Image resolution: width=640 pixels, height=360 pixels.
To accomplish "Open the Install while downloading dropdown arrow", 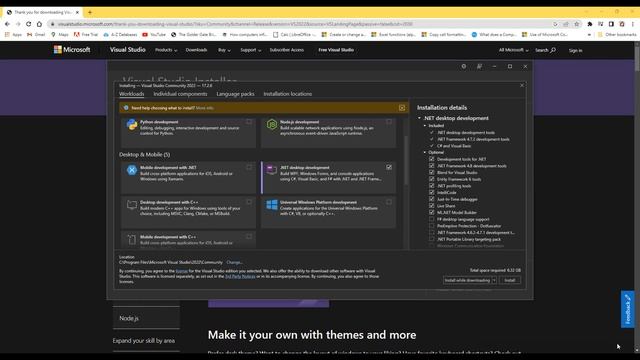I will 494,280.
